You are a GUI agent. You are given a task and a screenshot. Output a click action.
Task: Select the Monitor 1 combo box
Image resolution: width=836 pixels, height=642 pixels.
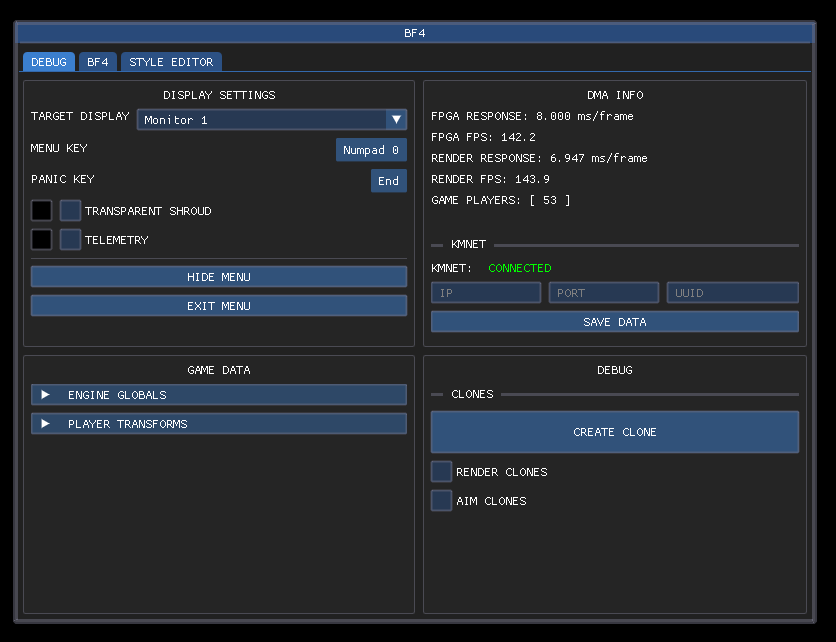(x=272, y=119)
